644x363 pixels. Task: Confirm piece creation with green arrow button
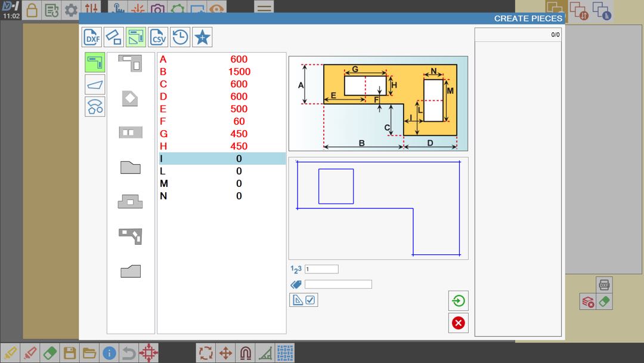(458, 300)
